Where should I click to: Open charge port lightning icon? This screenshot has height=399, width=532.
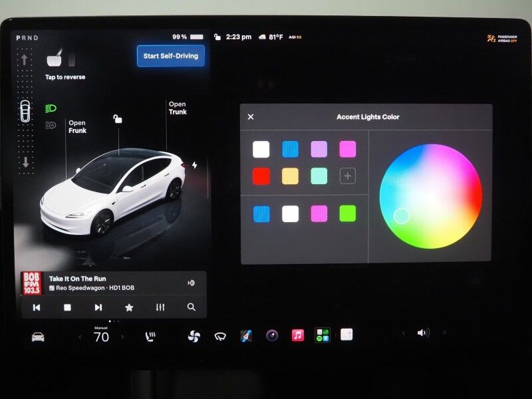194,165
